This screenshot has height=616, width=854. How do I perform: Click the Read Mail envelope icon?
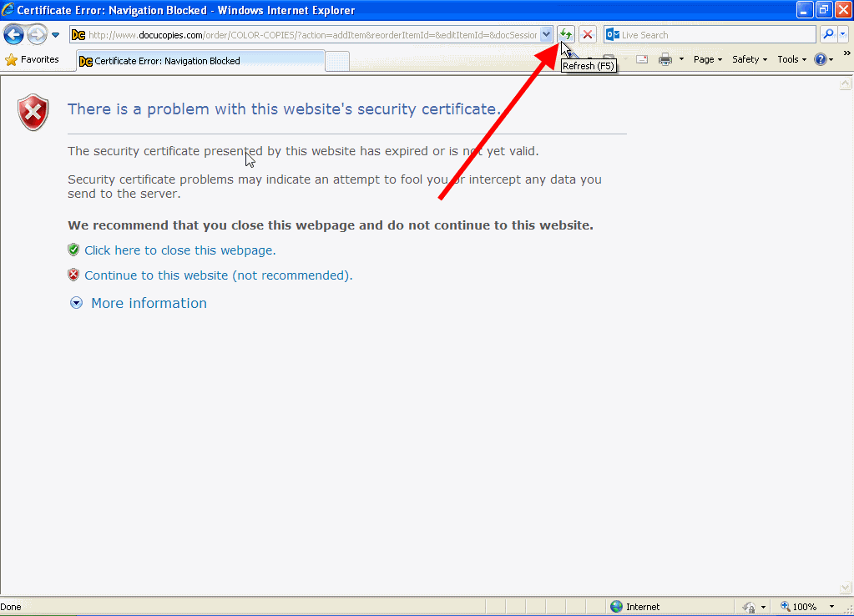coord(642,59)
